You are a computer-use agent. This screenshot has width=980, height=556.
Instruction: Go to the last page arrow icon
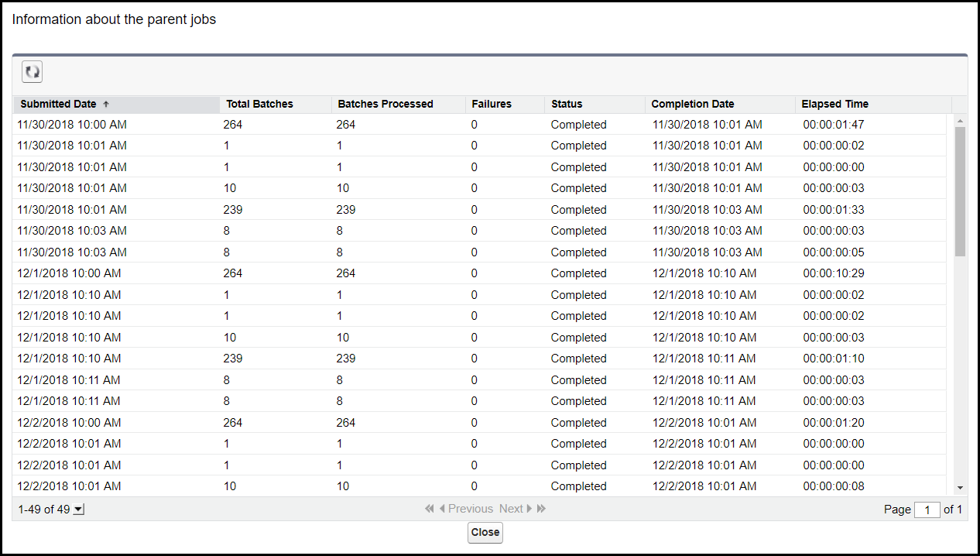[541, 509]
